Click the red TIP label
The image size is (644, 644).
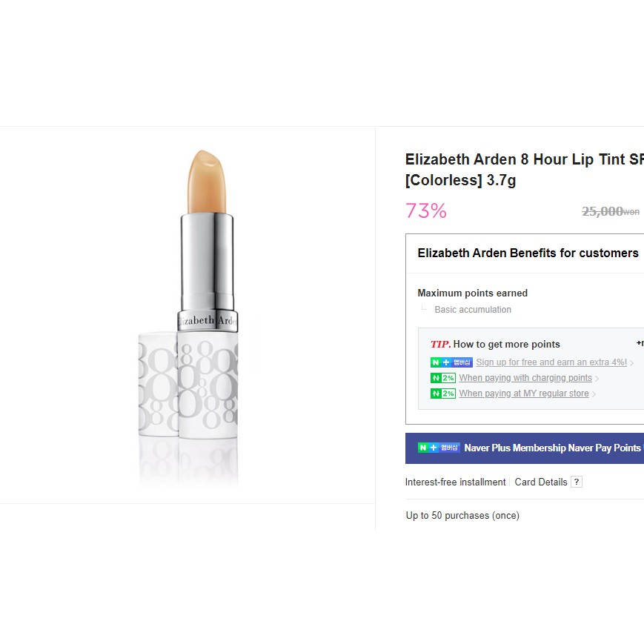[x=440, y=344]
